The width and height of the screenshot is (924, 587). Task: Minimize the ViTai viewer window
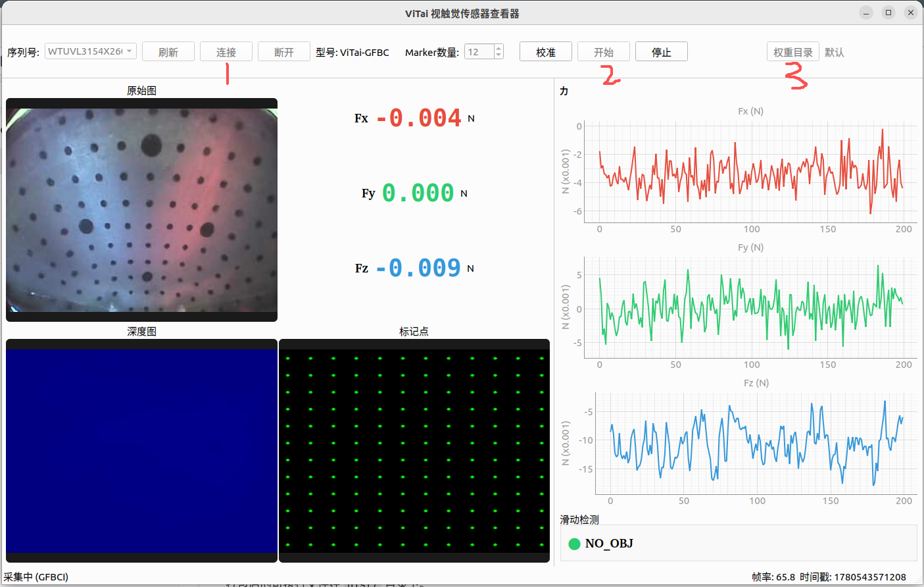(x=866, y=13)
